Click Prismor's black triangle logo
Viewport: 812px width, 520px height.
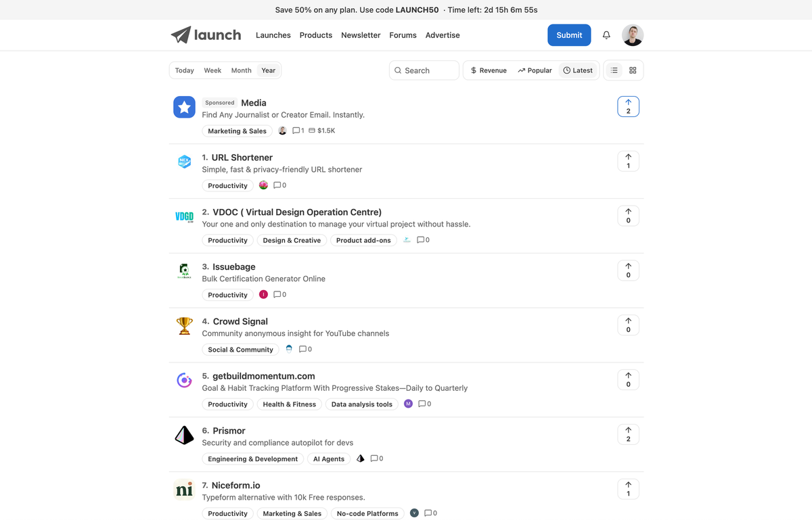184,435
